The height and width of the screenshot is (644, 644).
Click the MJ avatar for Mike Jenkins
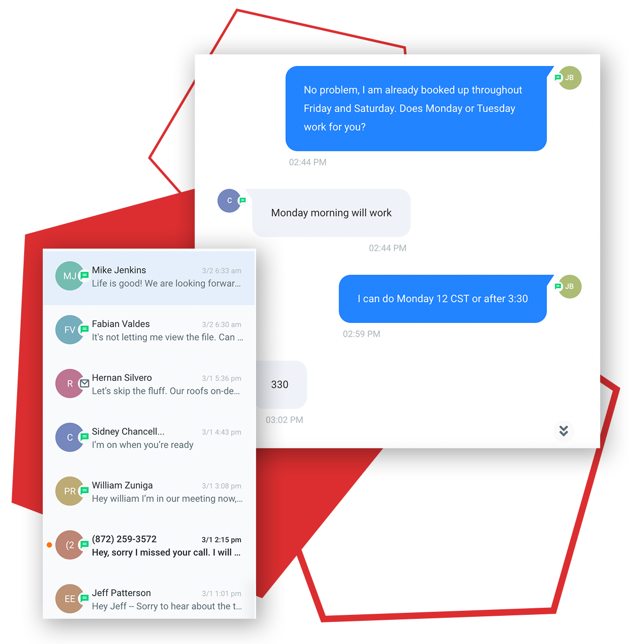pos(69,276)
